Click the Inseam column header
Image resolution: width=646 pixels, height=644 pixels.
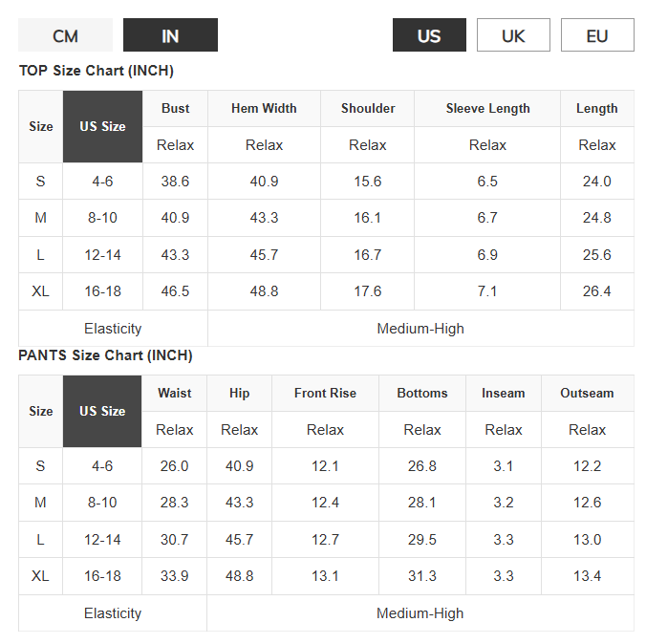tap(504, 393)
